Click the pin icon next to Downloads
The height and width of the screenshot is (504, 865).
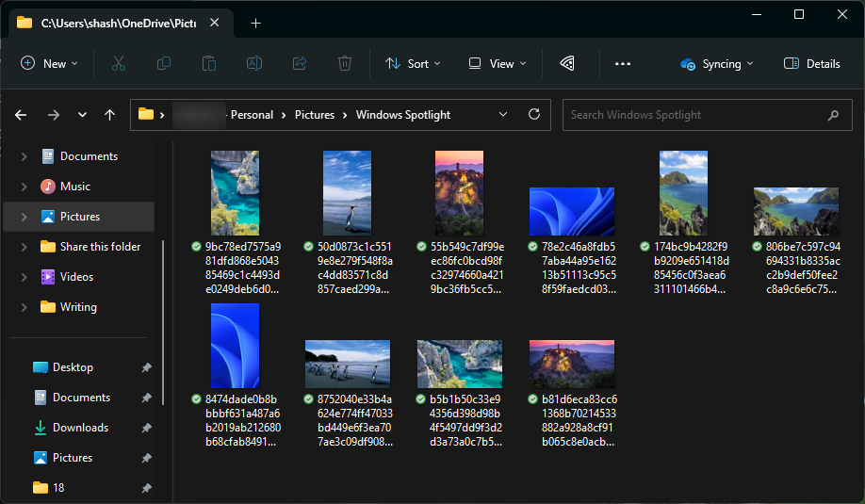click(146, 428)
